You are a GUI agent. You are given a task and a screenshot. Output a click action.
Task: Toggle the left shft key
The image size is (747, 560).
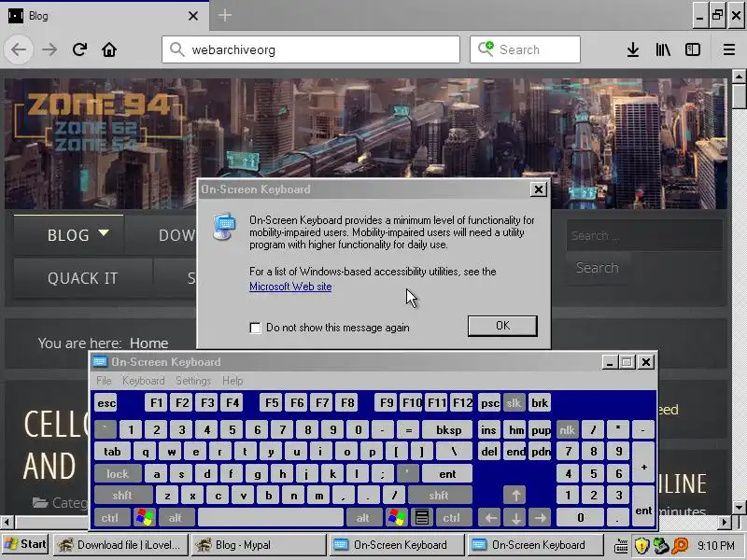tap(123, 496)
